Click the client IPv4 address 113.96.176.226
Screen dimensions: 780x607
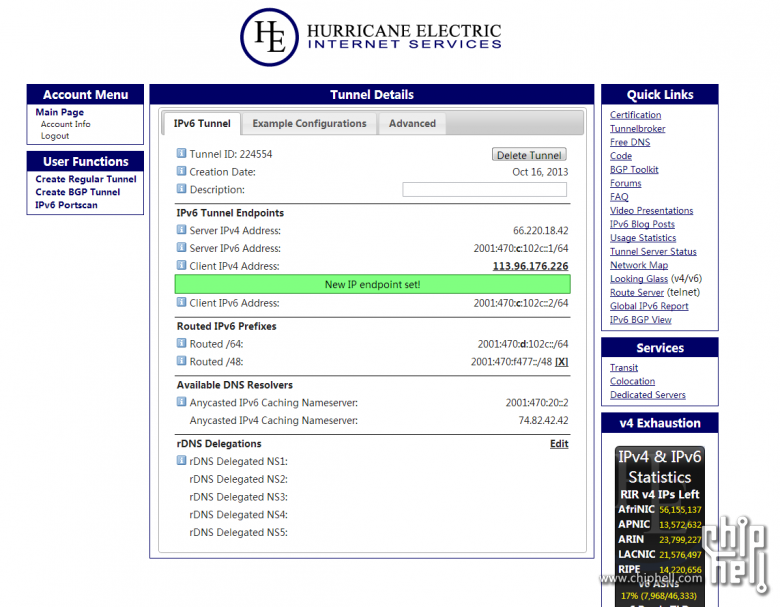[x=530, y=266]
